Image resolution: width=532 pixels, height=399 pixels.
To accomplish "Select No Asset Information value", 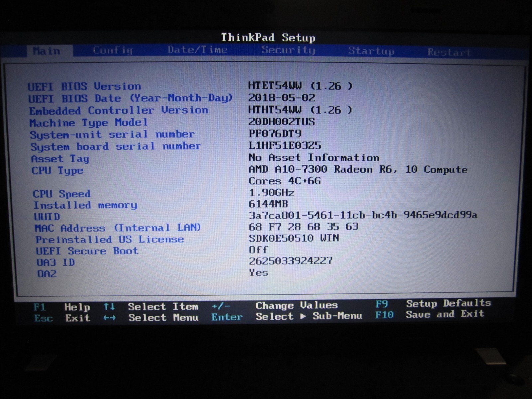I will (x=314, y=157).
